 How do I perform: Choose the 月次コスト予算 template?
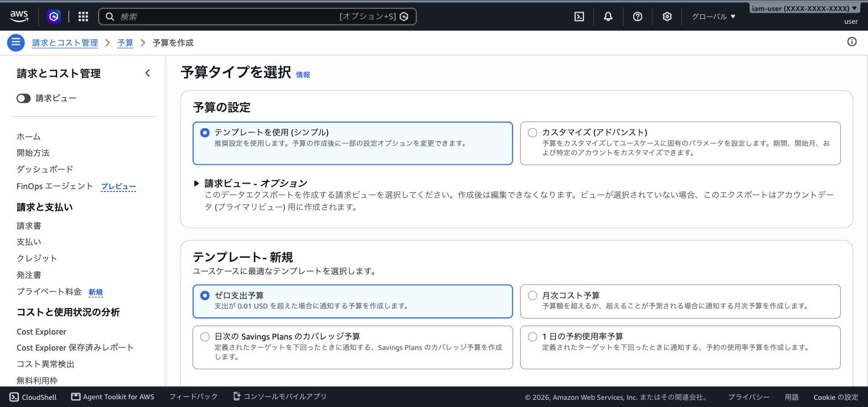pyautogui.click(x=533, y=296)
